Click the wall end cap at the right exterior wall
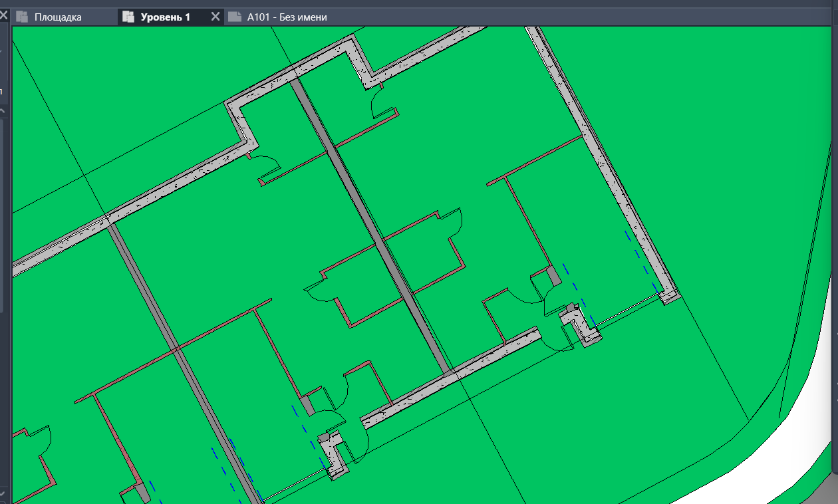The height and width of the screenshot is (504, 838). 670,296
